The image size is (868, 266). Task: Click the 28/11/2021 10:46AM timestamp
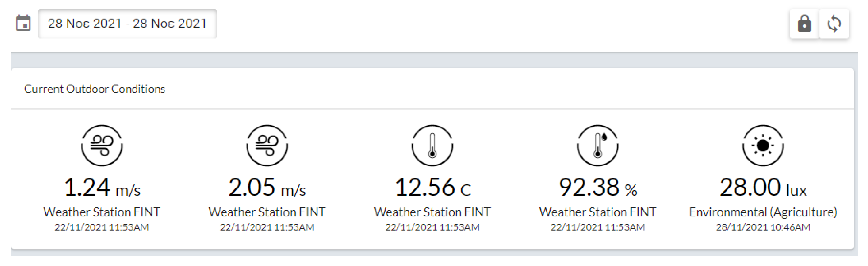763,227
